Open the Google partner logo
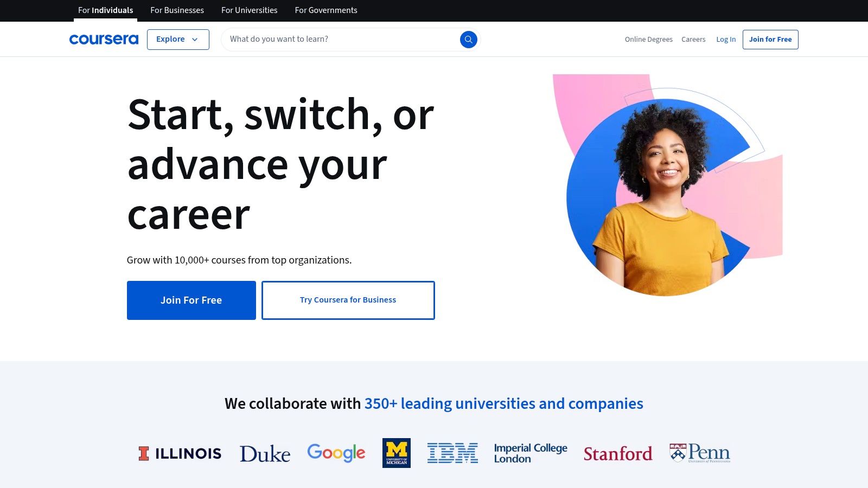Screen dimensions: 868x488 tap(336, 453)
